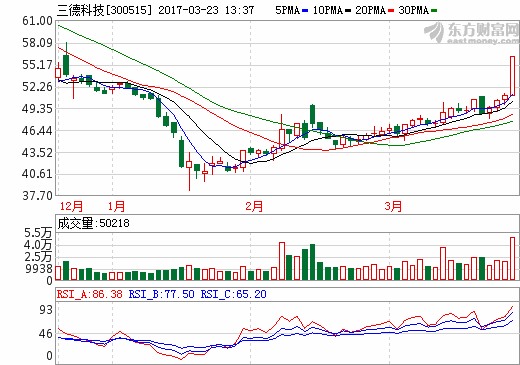Click the 40.61 price axis label

click(x=37, y=174)
